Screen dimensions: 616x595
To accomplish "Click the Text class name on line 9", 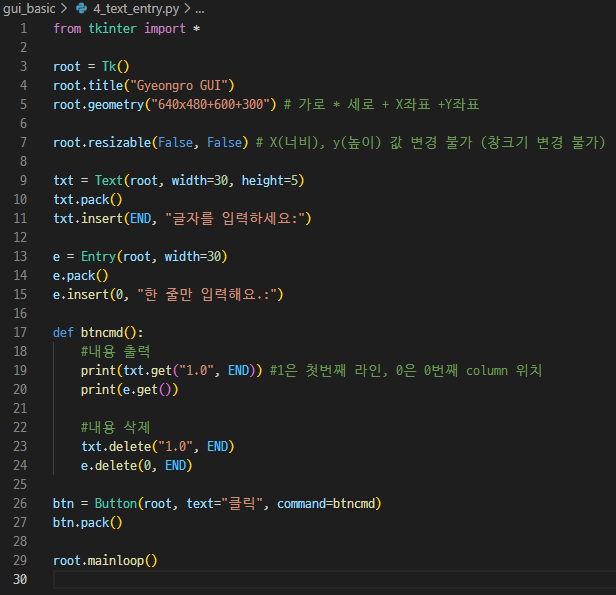I will click(x=109, y=181).
